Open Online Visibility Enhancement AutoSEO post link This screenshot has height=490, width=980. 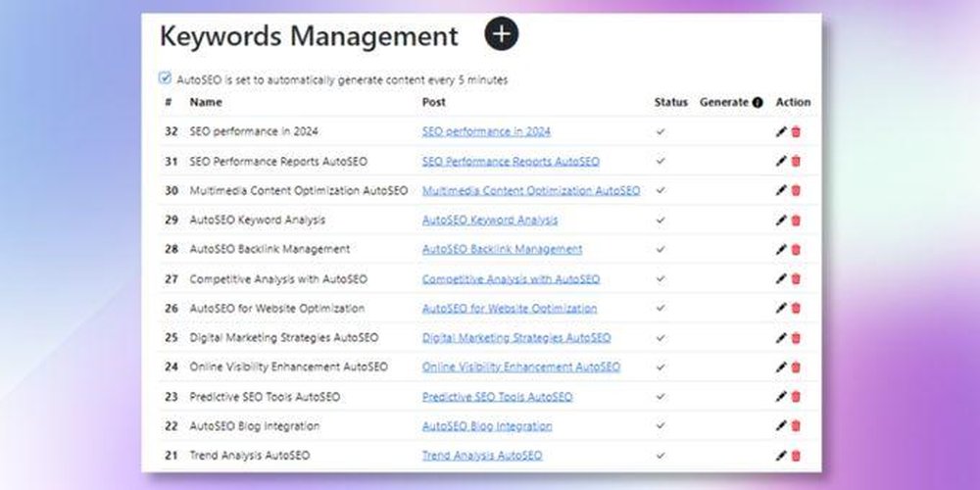[521, 367]
